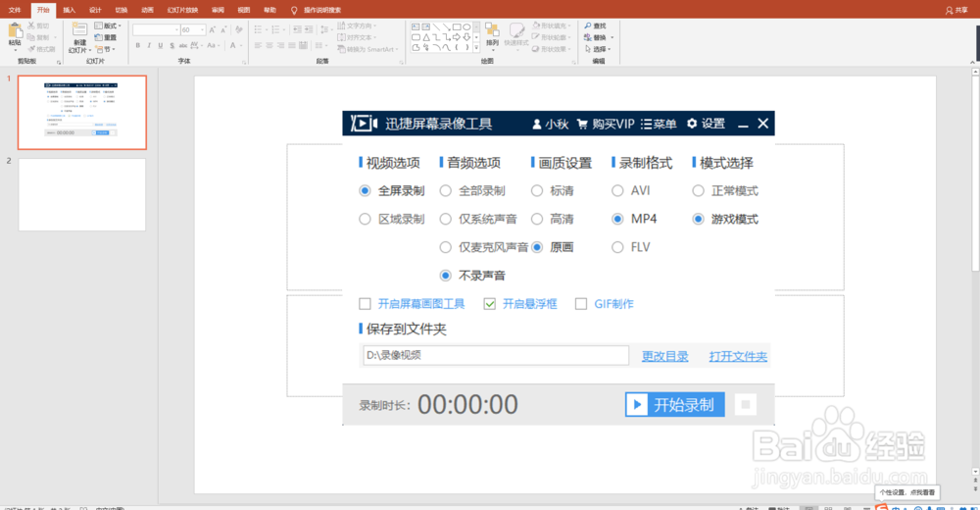
Task: Click the Replace (替换) command
Action: click(598, 37)
